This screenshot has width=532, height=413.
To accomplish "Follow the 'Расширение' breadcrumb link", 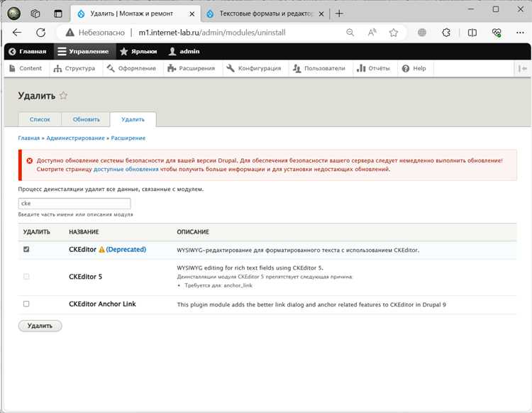I will click(x=128, y=138).
